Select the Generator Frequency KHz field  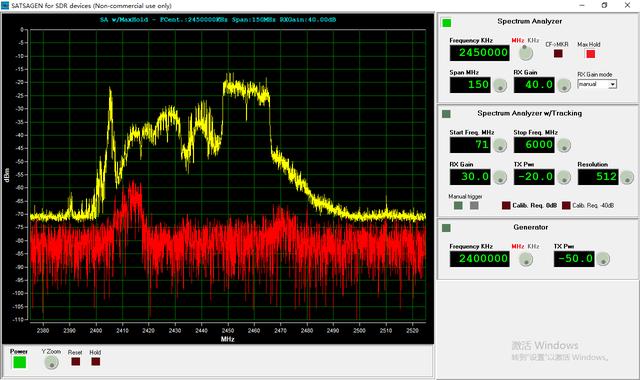tap(480, 259)
